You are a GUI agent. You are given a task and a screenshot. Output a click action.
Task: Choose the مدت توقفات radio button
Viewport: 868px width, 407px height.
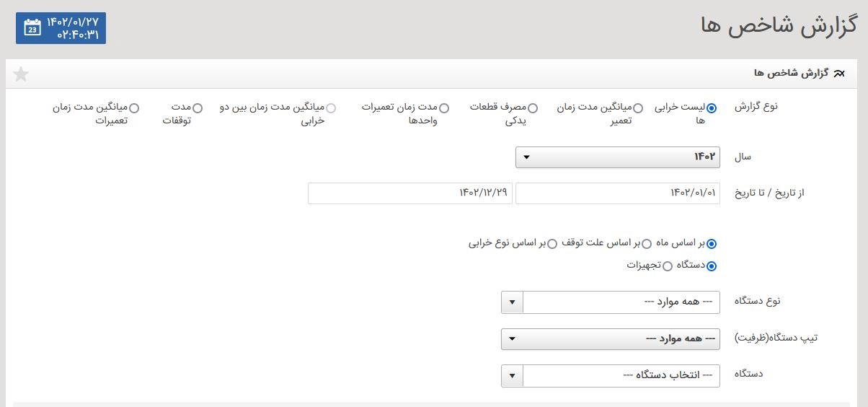point(198,108)
